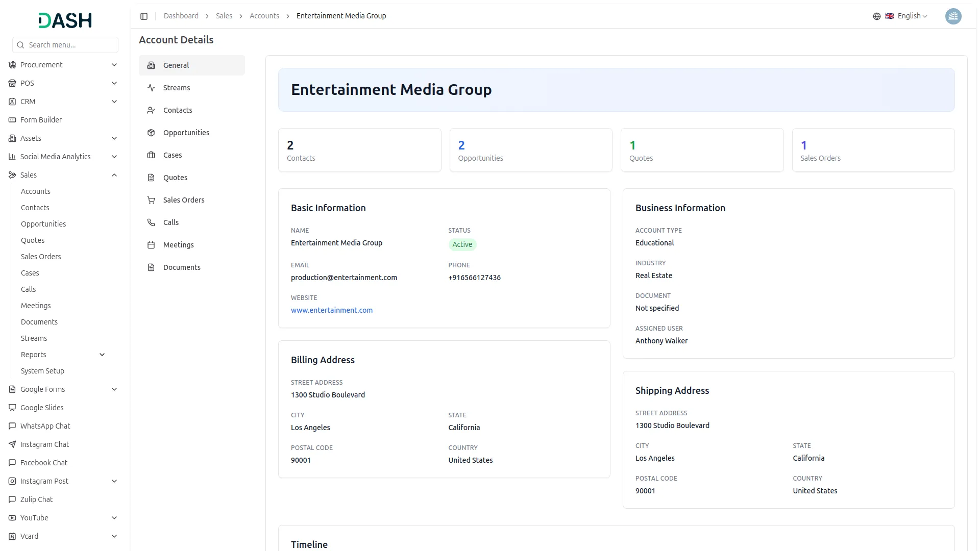Open the Documents tab in account details
The height and width of the screenshot is (551, 980).
pos(182,267)
